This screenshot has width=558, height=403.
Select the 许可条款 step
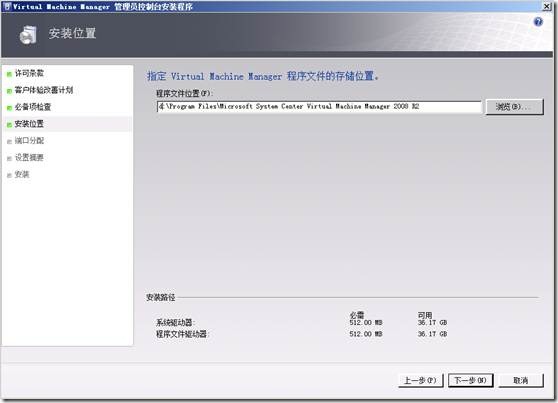pyautogui.click(x=29, y=73)
